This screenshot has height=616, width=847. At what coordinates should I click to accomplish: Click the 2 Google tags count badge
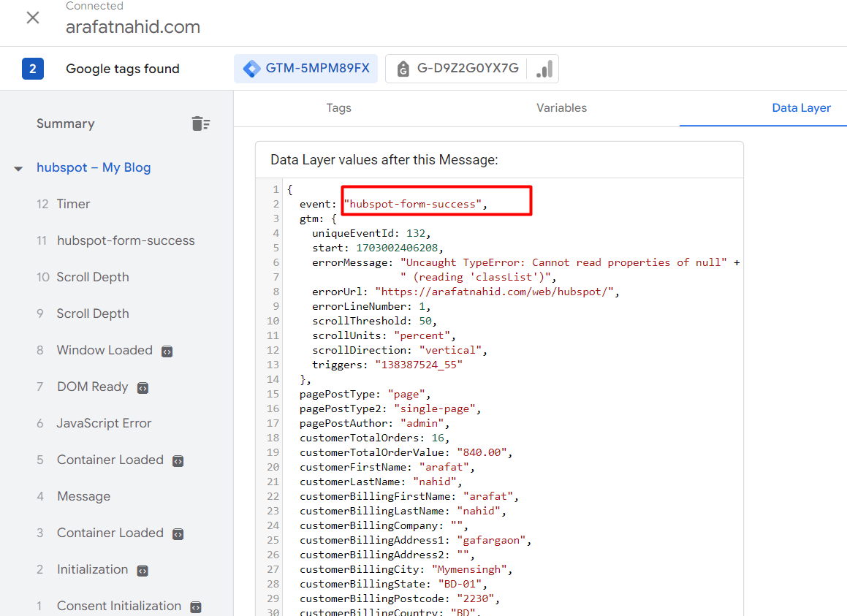pos(33,69)
